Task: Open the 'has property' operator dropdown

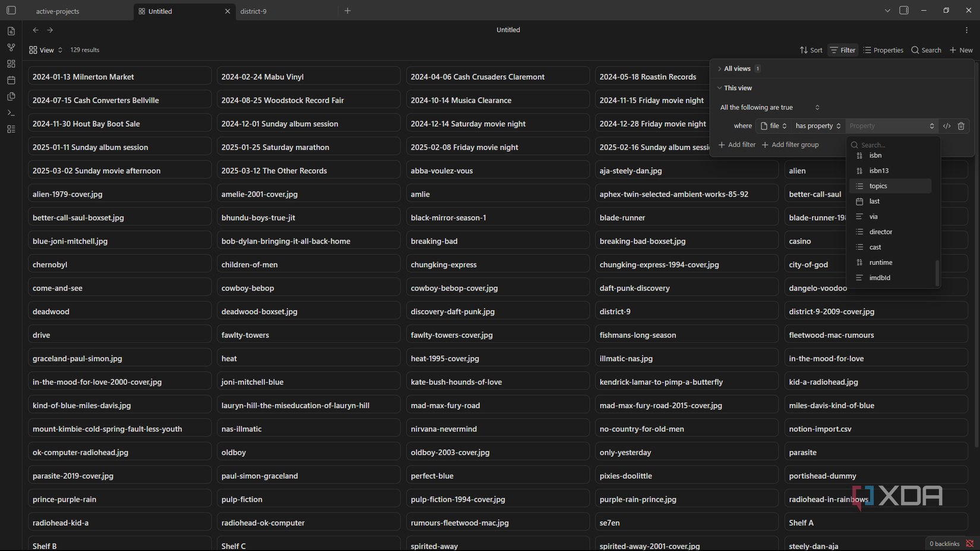Action: pos(818,126)
